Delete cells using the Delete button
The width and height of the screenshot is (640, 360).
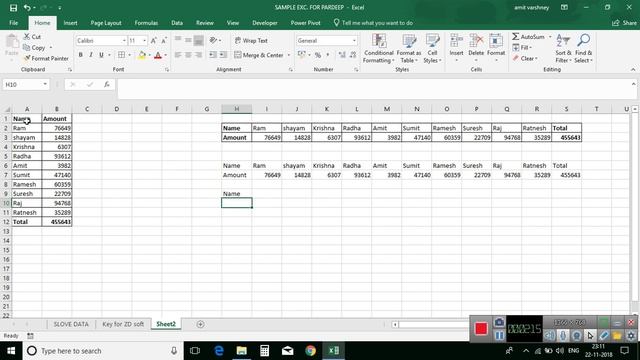coord(476,49)
